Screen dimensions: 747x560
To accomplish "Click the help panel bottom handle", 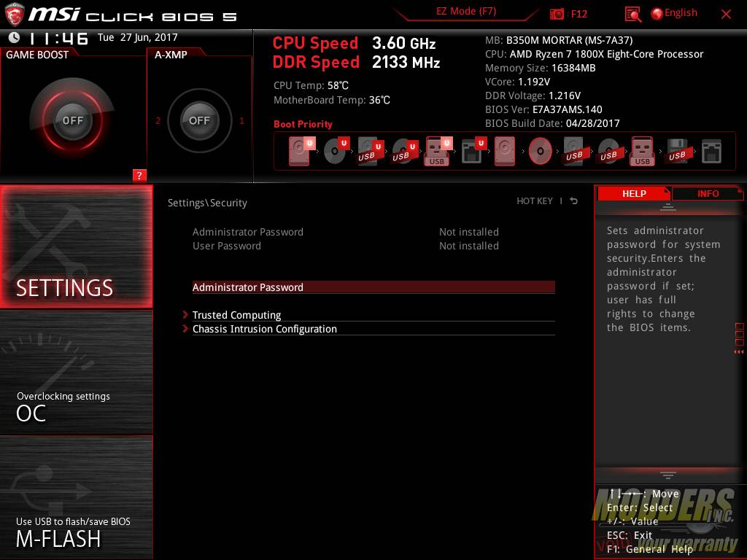I will [668, 475].
